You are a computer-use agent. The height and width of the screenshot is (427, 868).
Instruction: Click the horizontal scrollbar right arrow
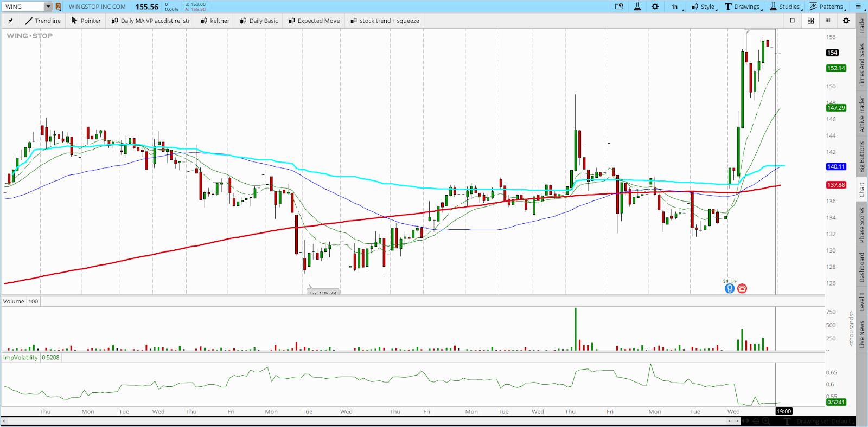pos(736,421)
